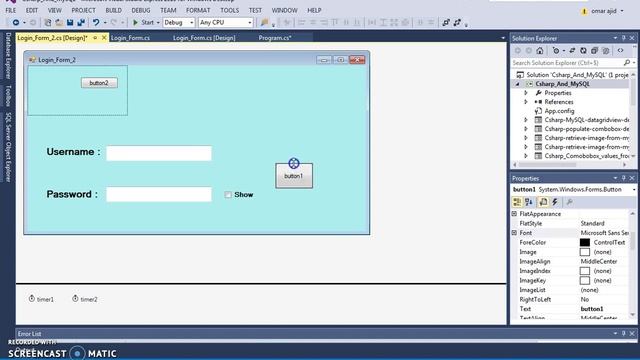The height and width of the screenshot is (360, 640).
Task: Click the Image property swatch box
Action: tap(584, 252)
